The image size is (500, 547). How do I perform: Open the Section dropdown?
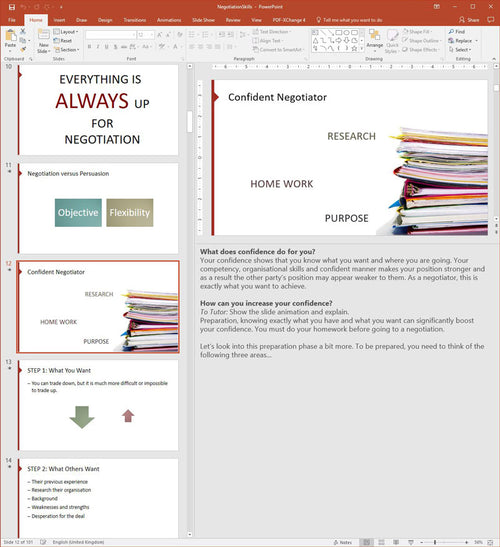tap(67, 50)
